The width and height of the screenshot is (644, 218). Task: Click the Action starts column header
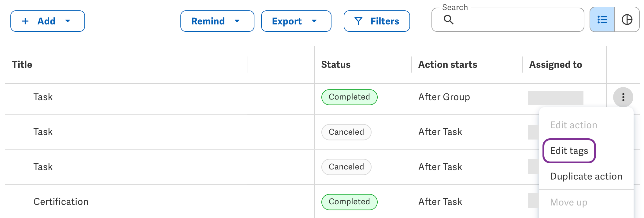click(448, 64)
